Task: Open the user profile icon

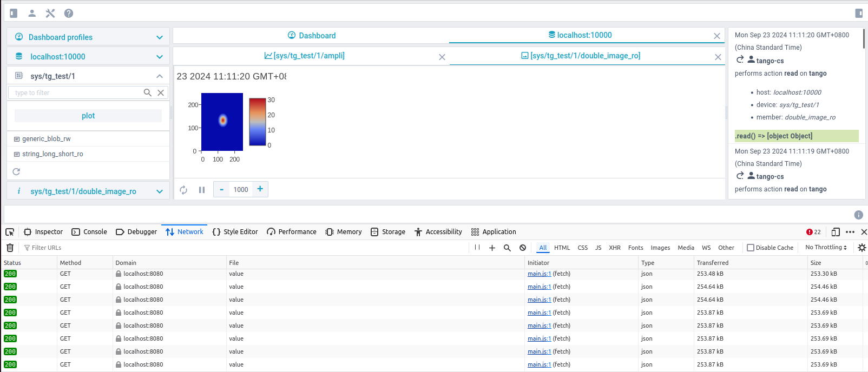Action: 32,14
